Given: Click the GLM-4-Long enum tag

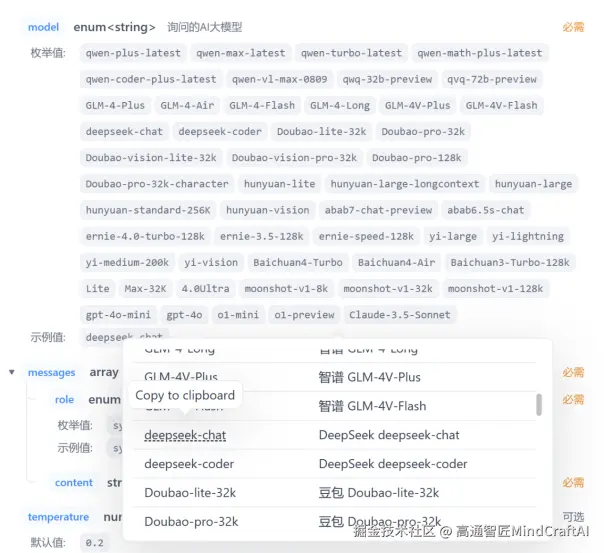Looking at the screenshot, I should 340,105.
